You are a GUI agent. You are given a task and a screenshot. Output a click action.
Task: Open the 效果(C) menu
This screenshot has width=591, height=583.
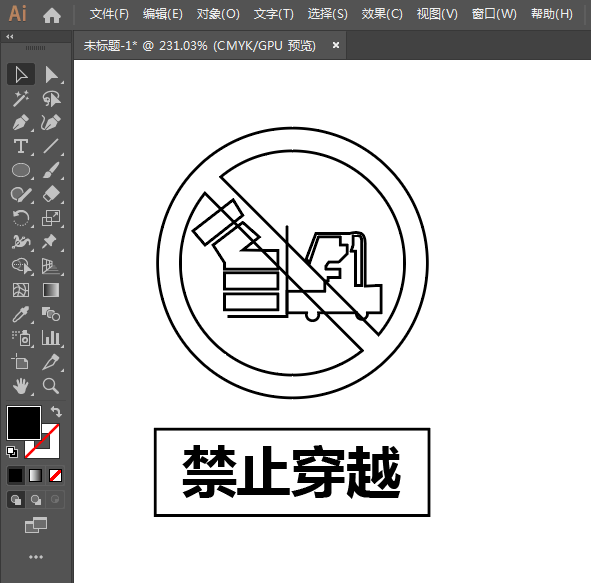point(382,14)
